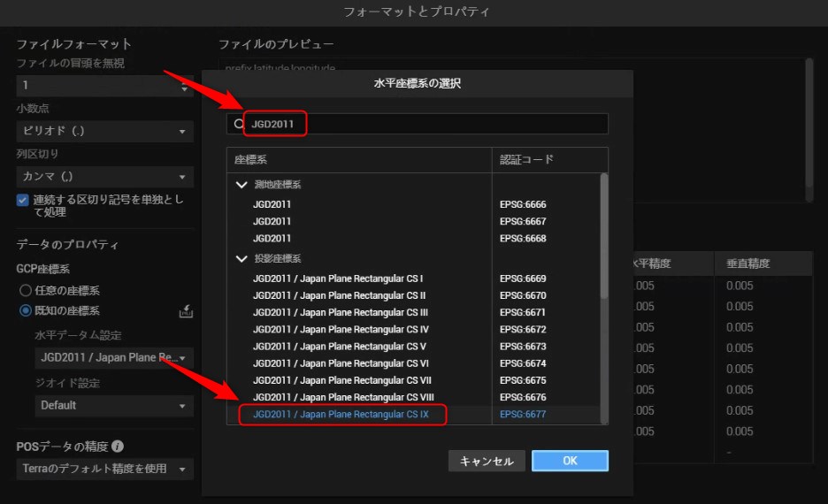Select JGD2011 / Japan Plane Rectangular CS IX

[341, 414]
